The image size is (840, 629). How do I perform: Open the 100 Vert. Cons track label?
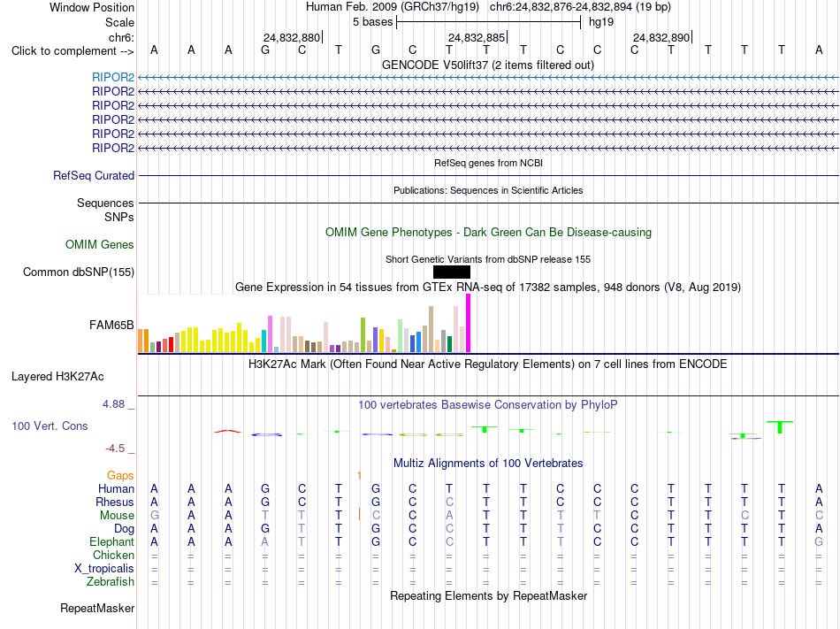[x=50, y=426]
